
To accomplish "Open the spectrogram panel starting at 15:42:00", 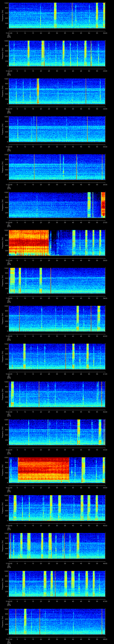I will tap(57, 432).
